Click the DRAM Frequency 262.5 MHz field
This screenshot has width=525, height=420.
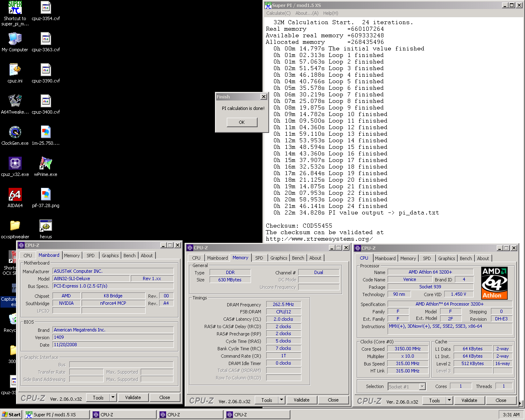click(283, 304)
